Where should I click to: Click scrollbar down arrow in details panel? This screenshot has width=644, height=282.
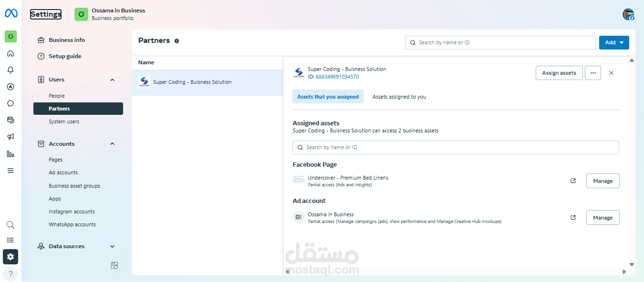pos(632,264)
